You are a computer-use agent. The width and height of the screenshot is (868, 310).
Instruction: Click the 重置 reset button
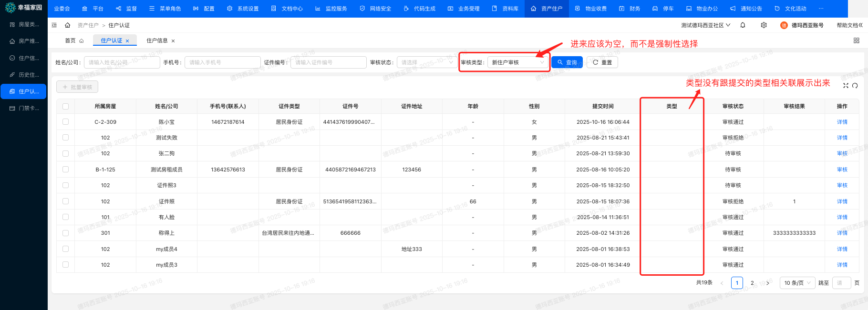click(x=602, y=62)
